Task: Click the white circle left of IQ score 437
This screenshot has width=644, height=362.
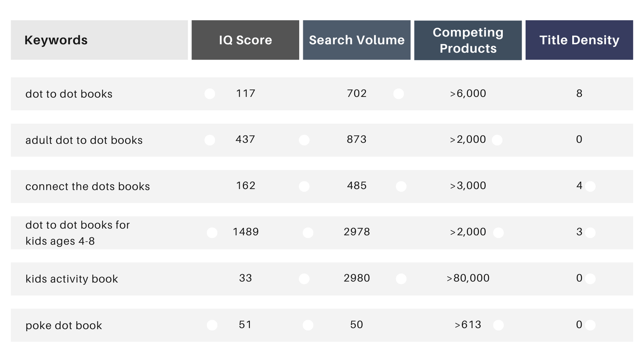Action: click(x=210, y=140)
